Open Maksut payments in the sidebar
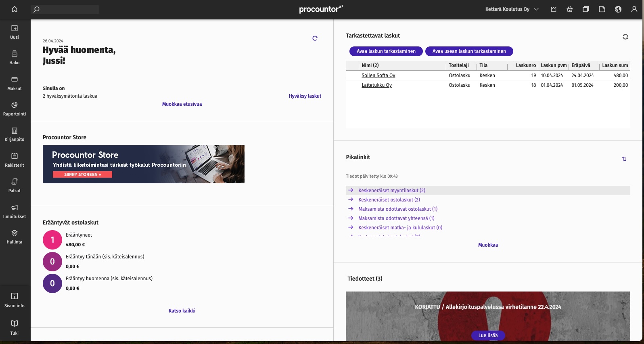644x344 pixels. [x=15, y=83]
